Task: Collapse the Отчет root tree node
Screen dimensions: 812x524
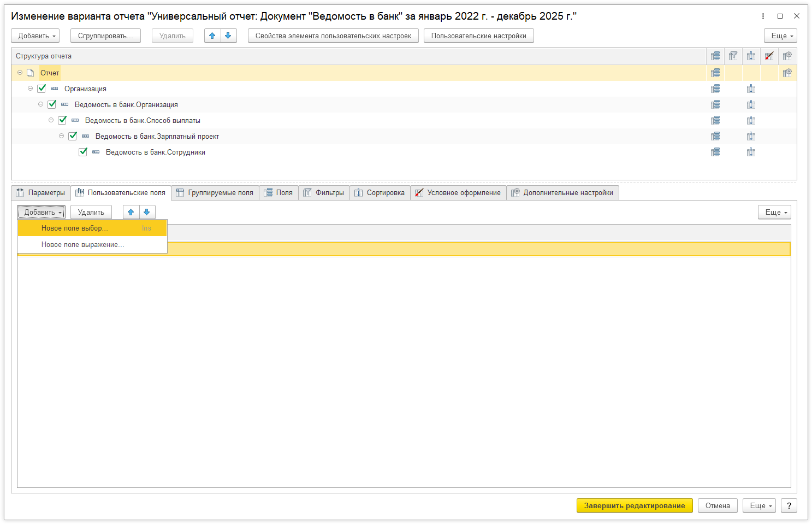Action: click(20, 73)
